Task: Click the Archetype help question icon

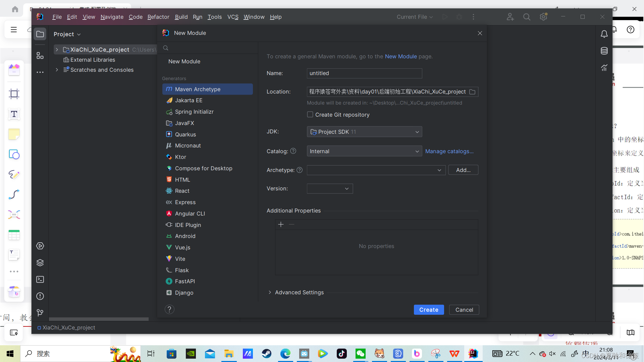Action: (x=300, y=170)
